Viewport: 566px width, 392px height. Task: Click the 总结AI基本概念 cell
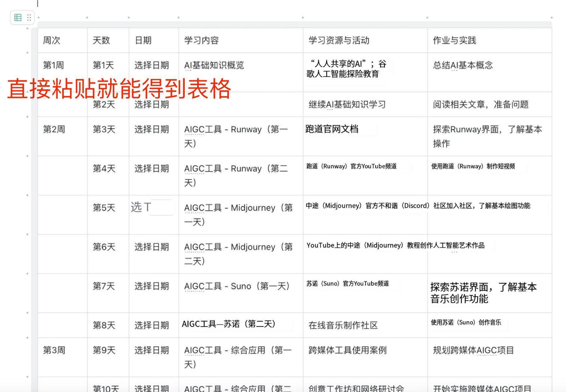point(490,72)
